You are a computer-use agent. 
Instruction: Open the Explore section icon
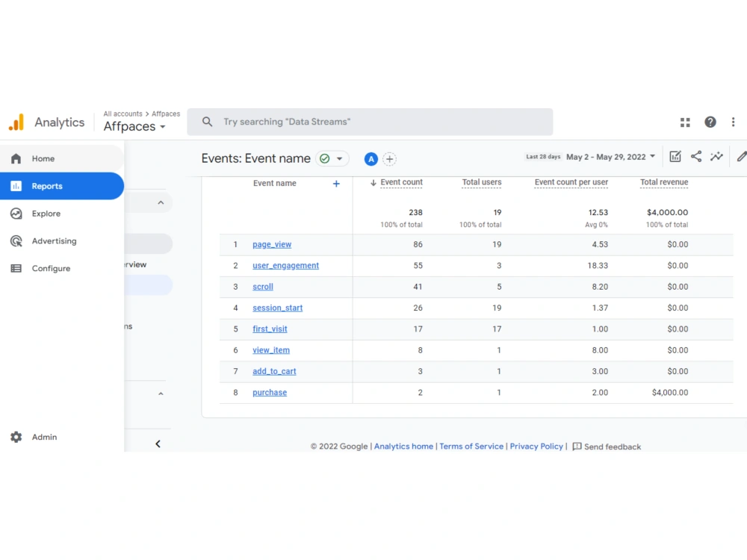(x=16, y=214)
